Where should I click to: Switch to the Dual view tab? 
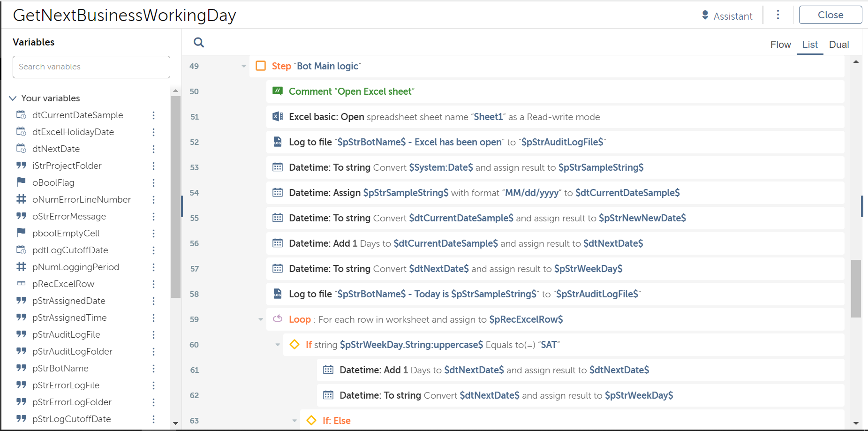point(838,45)
